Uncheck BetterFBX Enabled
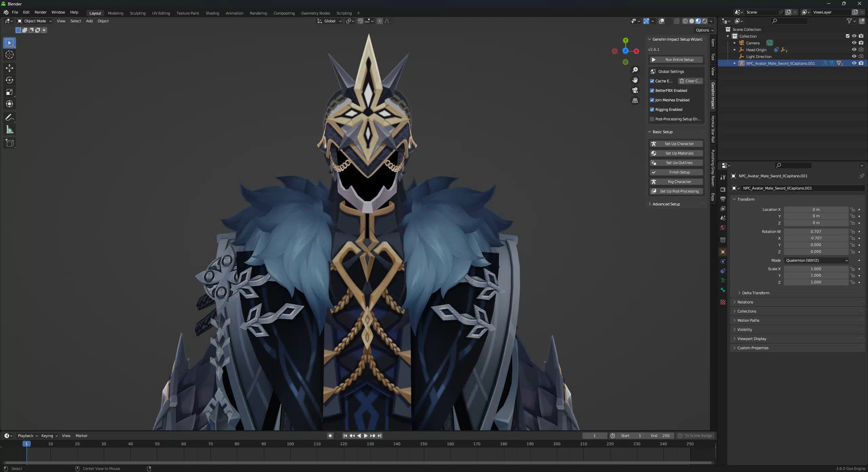The image size is (868, 472). pos(652,91)
